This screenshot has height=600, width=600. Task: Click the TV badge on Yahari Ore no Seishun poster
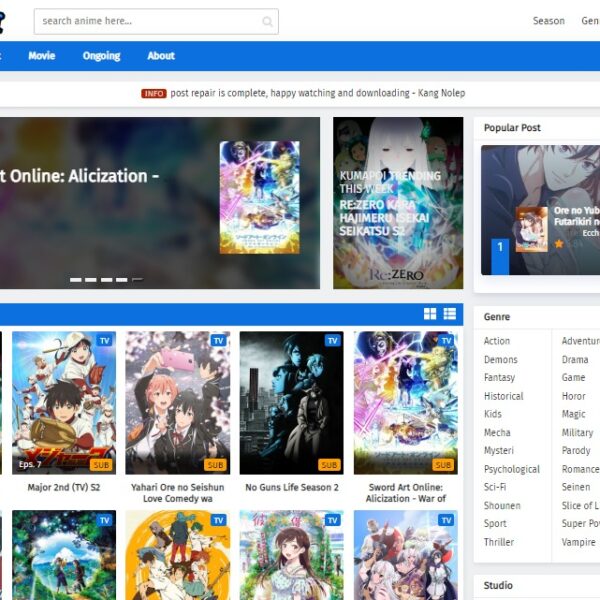tap(218, 341)
